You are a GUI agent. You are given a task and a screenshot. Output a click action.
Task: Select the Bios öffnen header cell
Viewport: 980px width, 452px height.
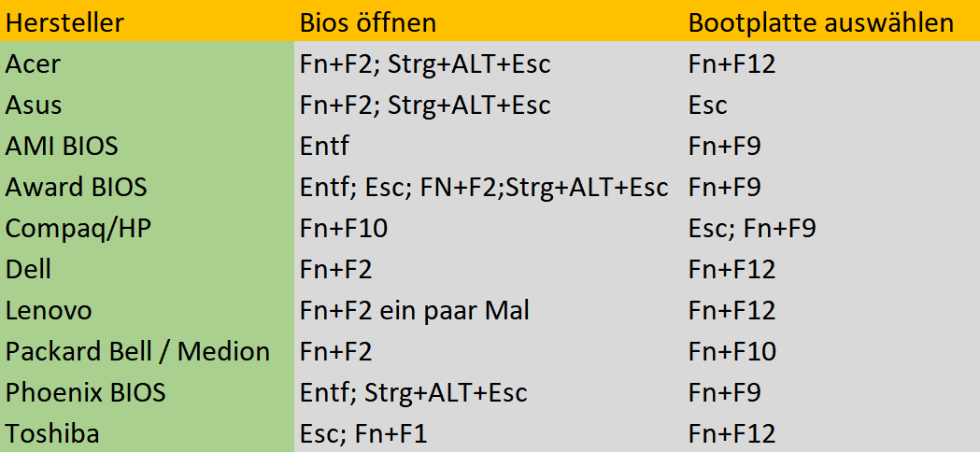point(368,22)
